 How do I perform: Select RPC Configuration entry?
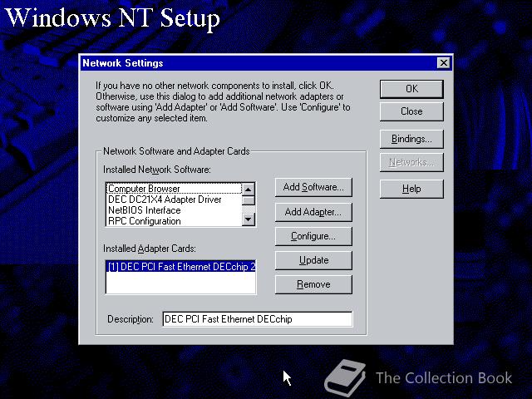pyautogui.click(x=174, y=221)
